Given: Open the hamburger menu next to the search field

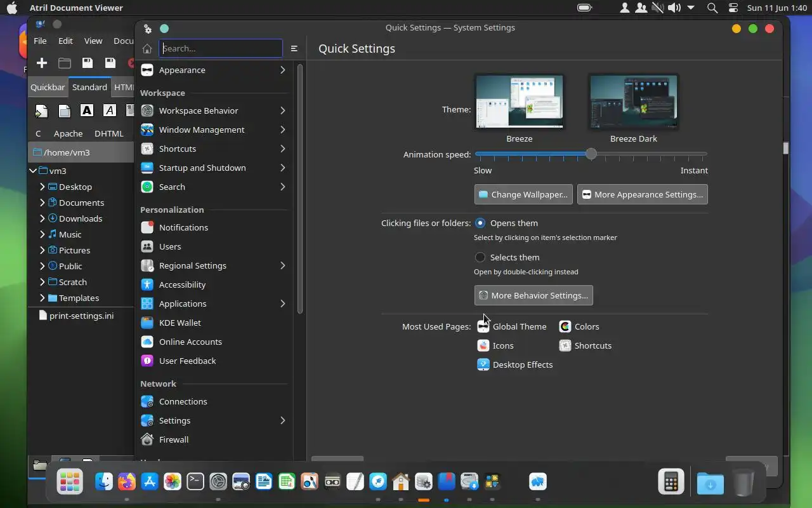Looking at the screenshot, I should [x=294, y=48].
